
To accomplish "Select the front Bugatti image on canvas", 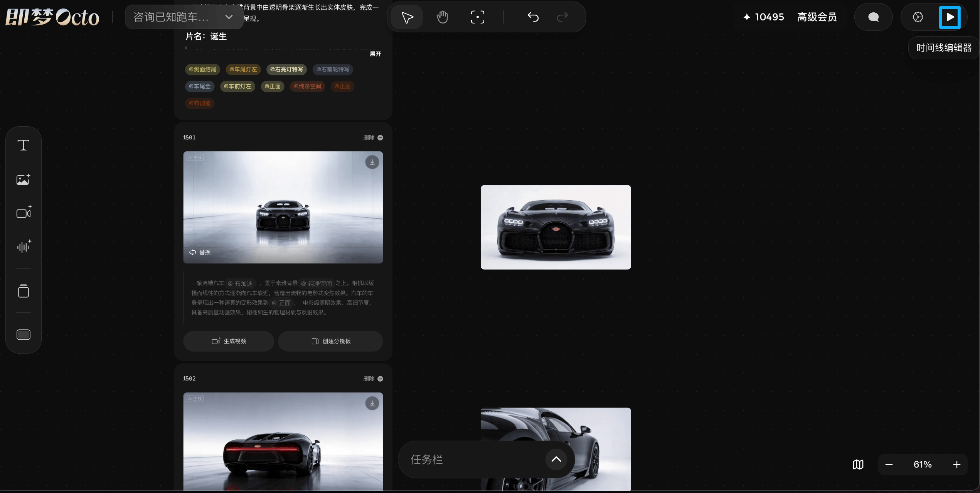I will (556, 227).
